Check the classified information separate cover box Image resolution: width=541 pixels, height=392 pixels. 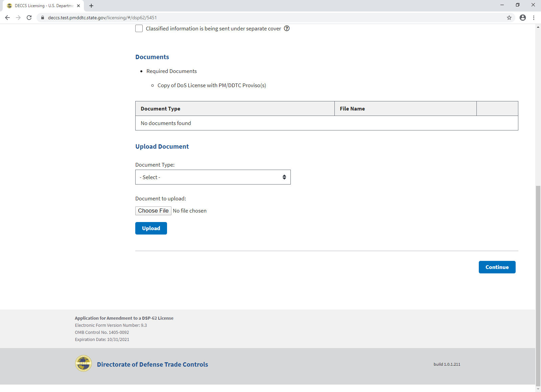[139, 28]
